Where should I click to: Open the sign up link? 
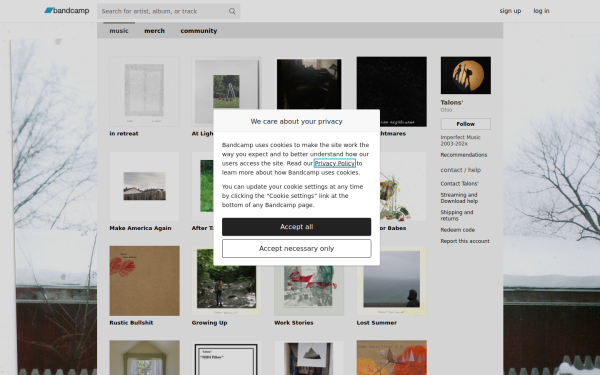[510, 11]
